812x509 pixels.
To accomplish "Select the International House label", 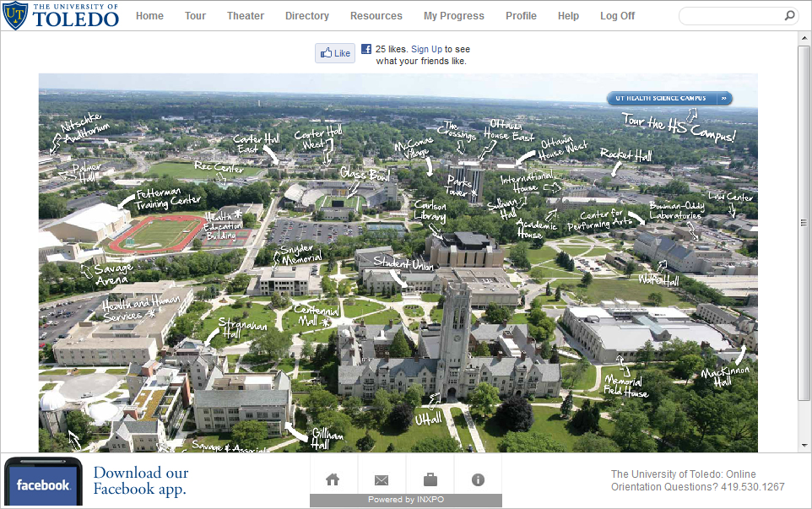I will point(526,181).
